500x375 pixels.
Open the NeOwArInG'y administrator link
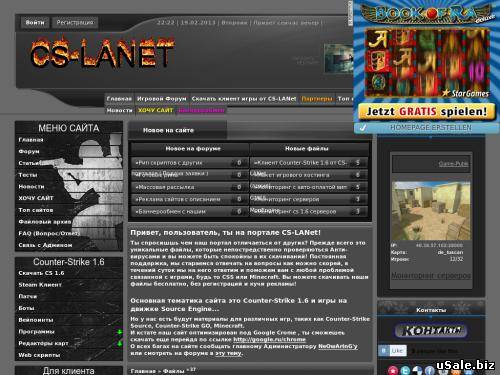point(338,346)
